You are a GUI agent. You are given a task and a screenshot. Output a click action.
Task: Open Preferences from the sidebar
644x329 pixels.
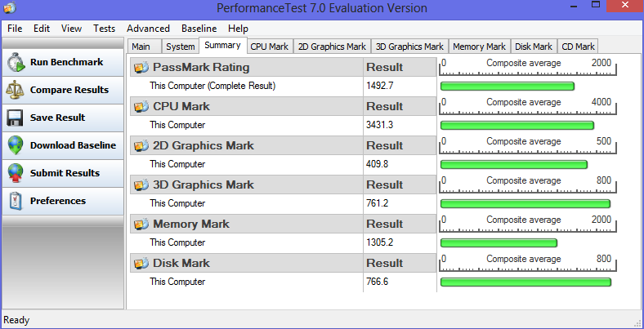pyautogui.click(x=63, y=201)
